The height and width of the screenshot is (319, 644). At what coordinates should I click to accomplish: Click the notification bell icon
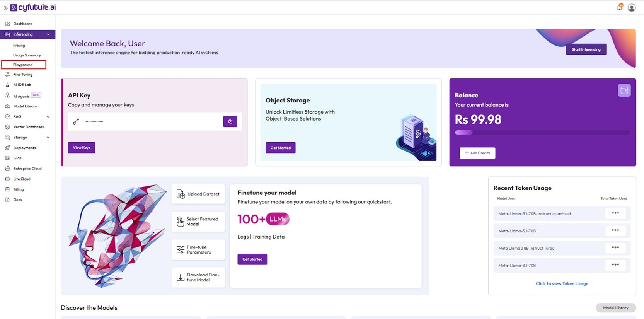click(620, 7)
